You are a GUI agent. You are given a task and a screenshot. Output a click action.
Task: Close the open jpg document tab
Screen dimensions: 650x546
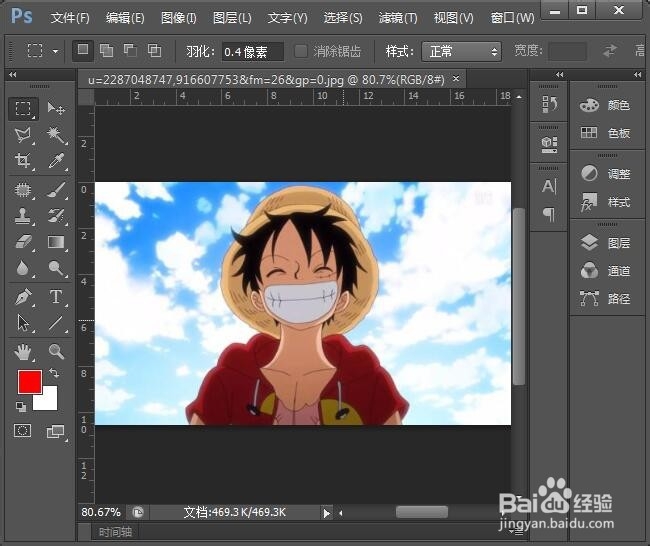(x=456, y=78)
